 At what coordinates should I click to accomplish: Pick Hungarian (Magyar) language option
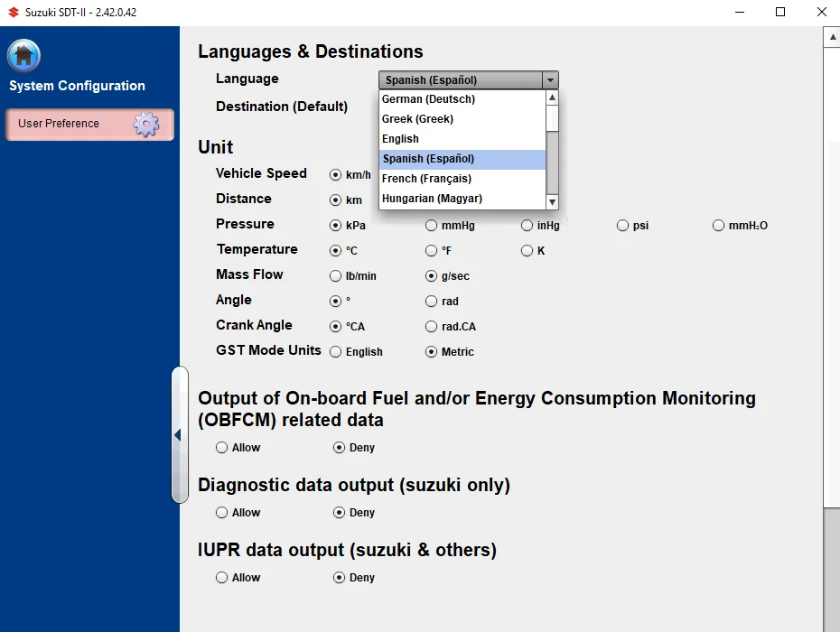click(432, 199)
